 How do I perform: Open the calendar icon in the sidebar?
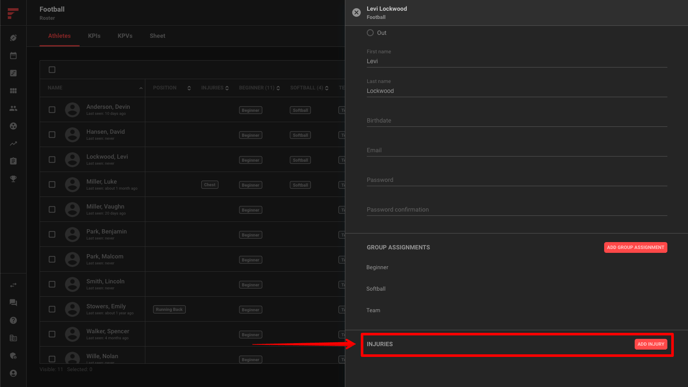pos(13,56)
